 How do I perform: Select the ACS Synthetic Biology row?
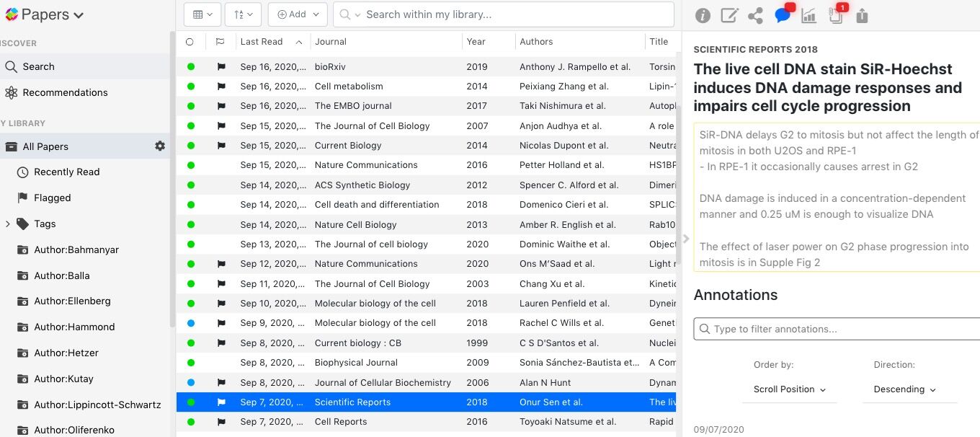point(427,185)
